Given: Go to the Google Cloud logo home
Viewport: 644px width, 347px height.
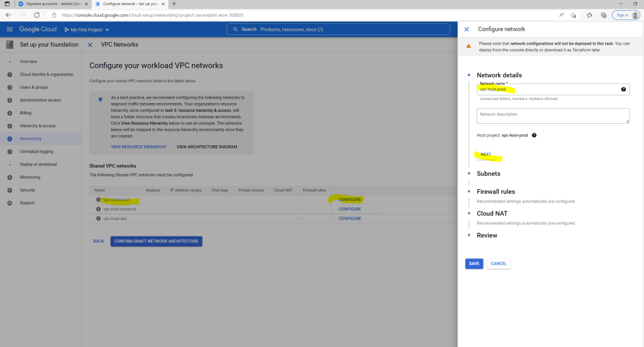Looking at the screenshot, I should click(38, 29).
